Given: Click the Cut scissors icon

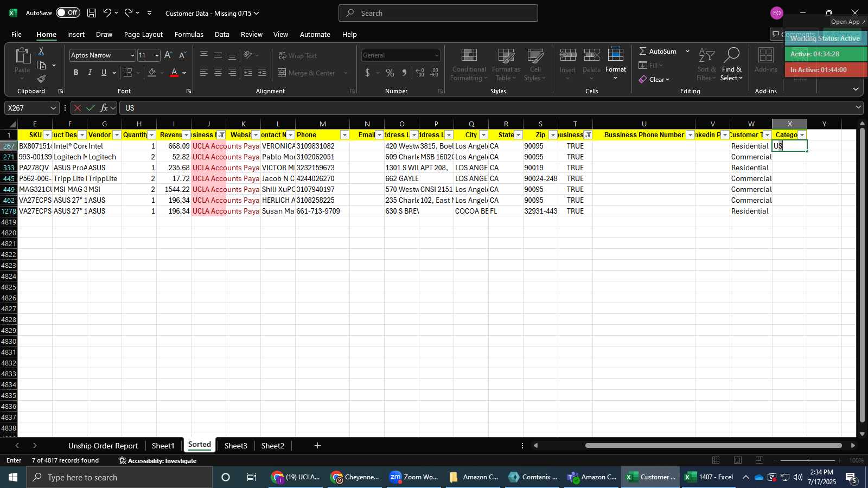Looking at the screenshot, I should (x=41, y=51).
